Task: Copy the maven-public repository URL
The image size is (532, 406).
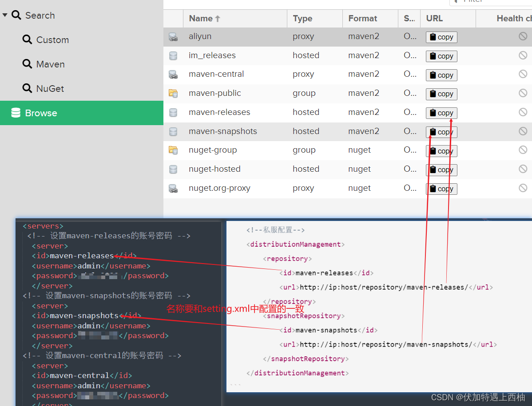Action: point(441,94)
